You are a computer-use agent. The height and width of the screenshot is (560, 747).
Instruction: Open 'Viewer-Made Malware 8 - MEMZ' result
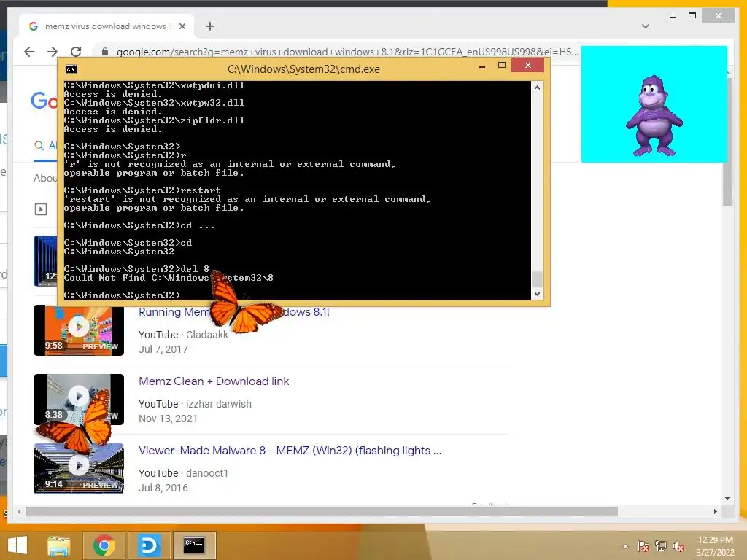click(x=290, y=451)
